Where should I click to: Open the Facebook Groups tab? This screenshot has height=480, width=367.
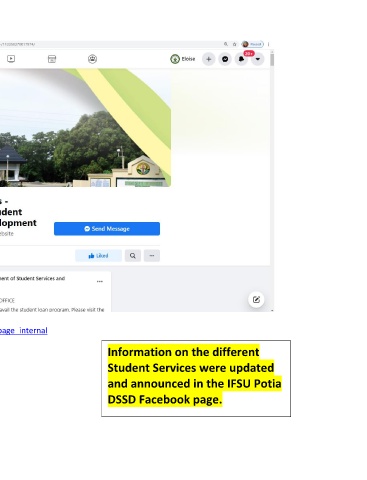pyautogui.click(x=92, y=59)
